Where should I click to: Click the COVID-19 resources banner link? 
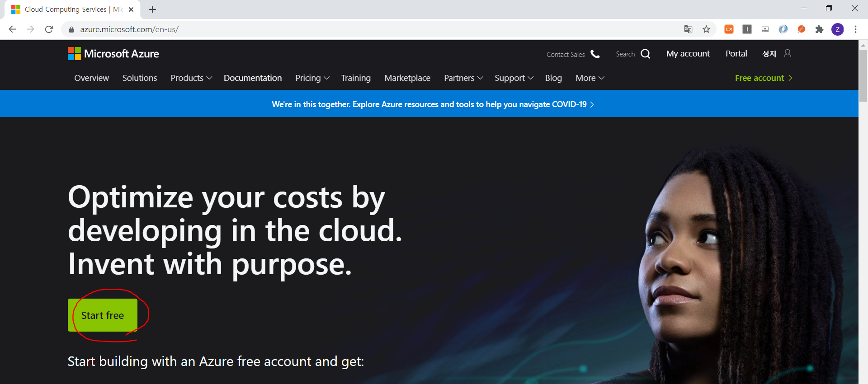[x=433, y=104]
